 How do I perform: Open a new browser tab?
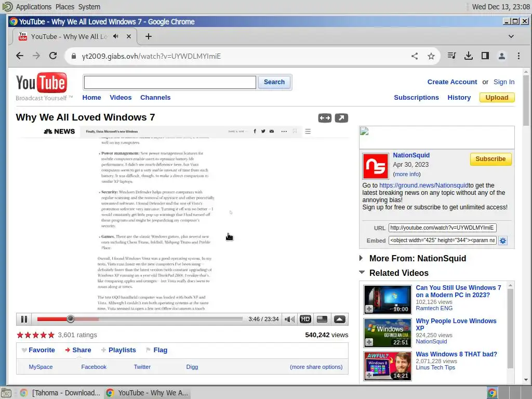click(148, 36)
